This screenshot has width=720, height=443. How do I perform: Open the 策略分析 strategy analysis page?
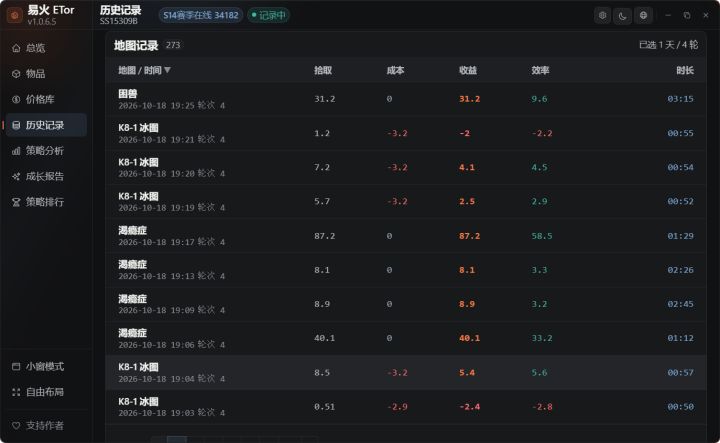point(46,151)
